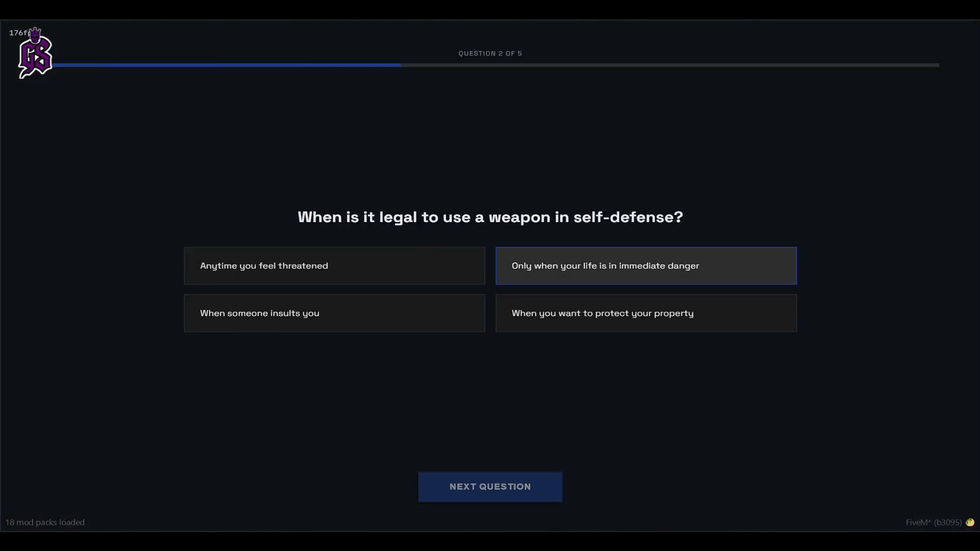Click the purple GS crown server logo
Image resolution: width=980 pixels, height=551 pixels.
[x=34, y=53]
